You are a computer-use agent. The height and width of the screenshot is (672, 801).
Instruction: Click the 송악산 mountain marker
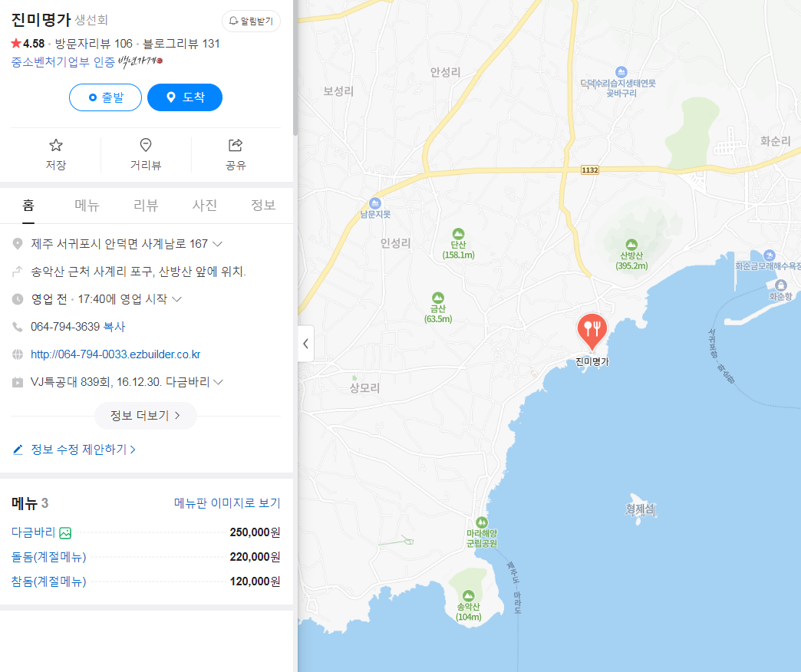469,596
